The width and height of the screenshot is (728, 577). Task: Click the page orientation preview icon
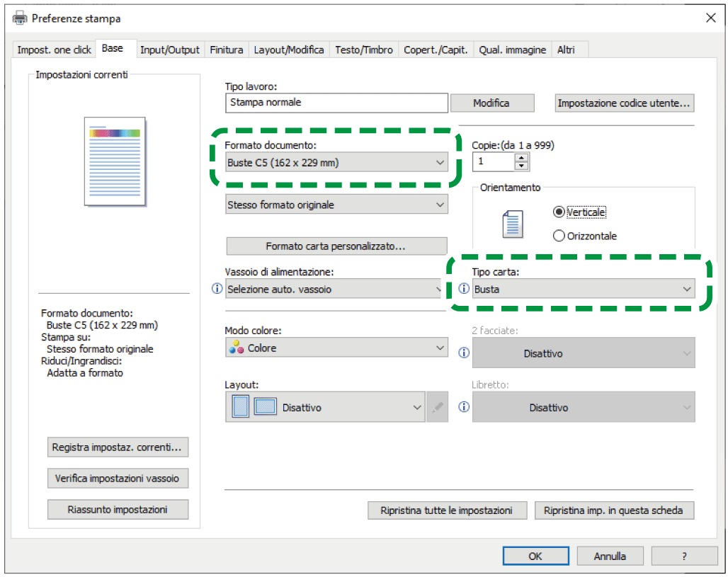coord(512,224)
